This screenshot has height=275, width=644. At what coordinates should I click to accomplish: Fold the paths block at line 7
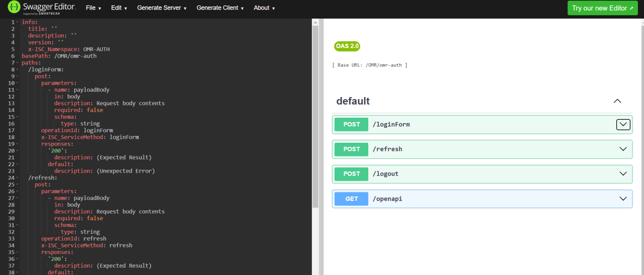[x=17, y=63]
